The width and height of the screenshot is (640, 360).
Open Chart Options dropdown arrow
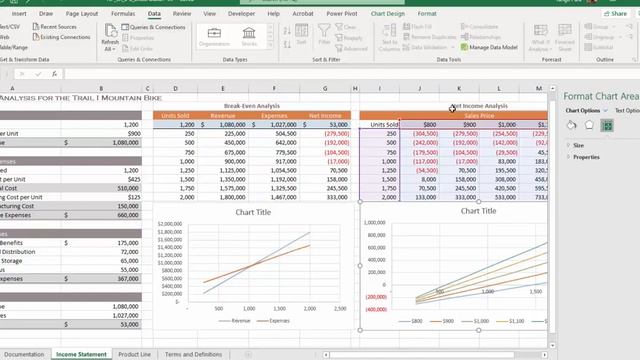pyautogui.click(x=606, y=111)
